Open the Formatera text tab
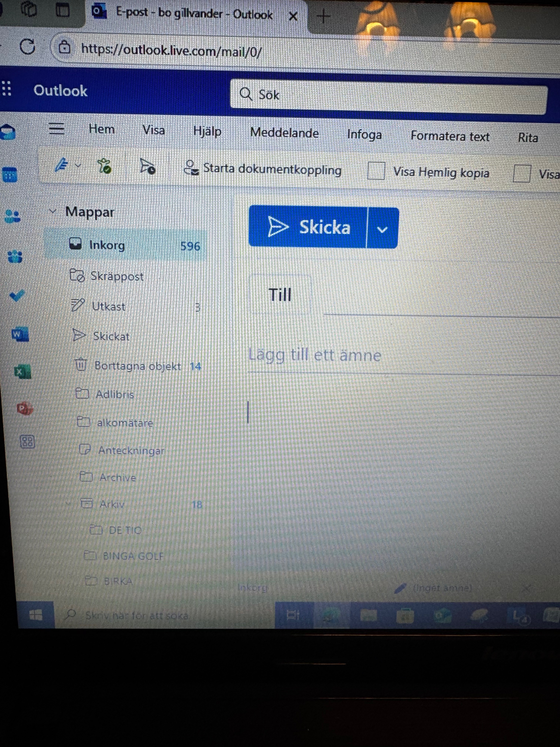Viewport: 560px width, 747px height. (450, 136)
